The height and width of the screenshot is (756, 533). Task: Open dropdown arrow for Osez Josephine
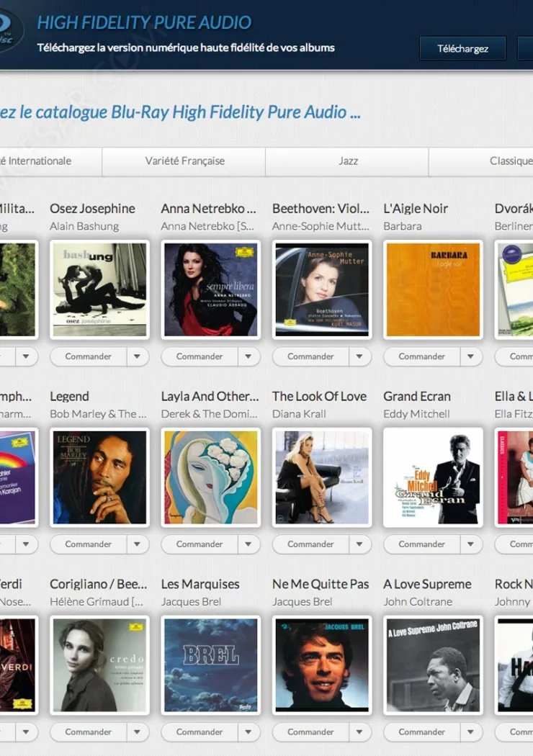pos(138,356)
